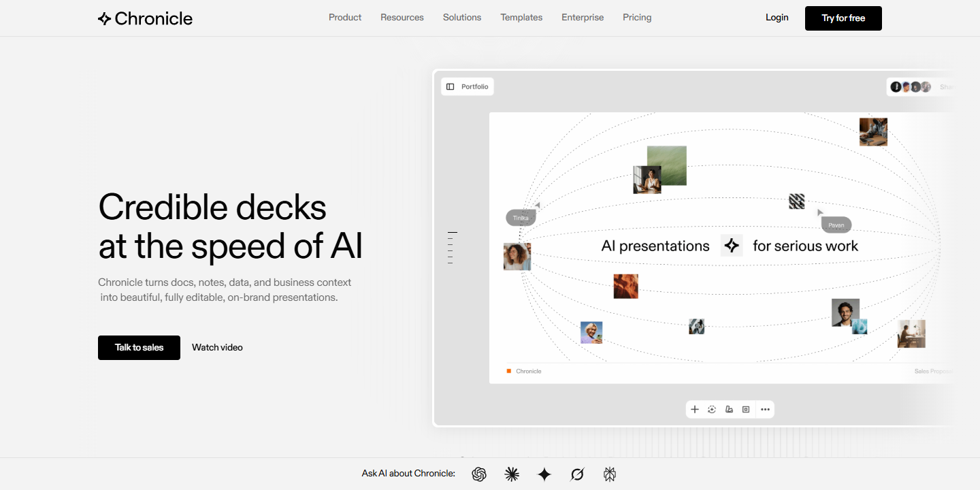Toggle the sidebar panel icon beside Portfolio
This screenshot has width=980, height=490.
(x=451, y=86)
